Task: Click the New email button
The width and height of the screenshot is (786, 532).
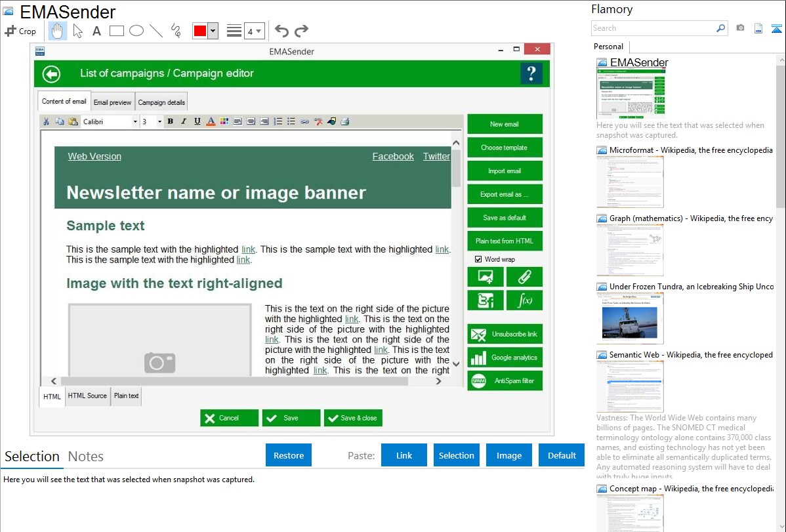Action: (505, 124)
